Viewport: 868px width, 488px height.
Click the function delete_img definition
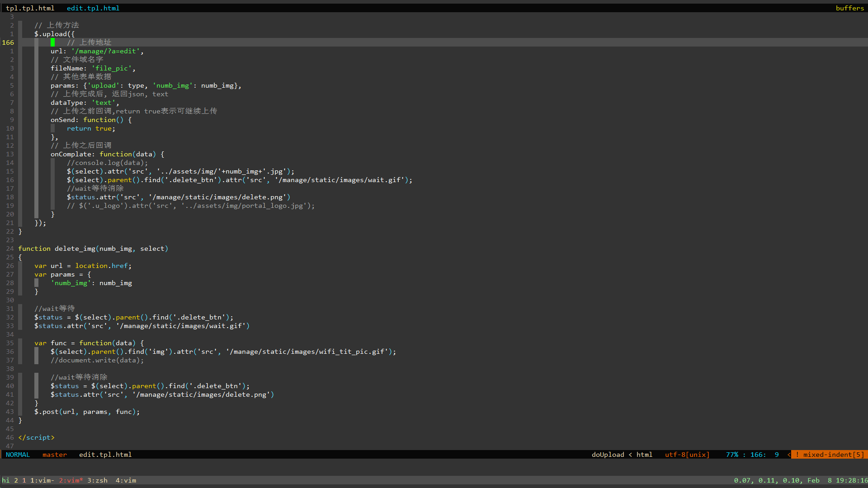click(93, 249)
